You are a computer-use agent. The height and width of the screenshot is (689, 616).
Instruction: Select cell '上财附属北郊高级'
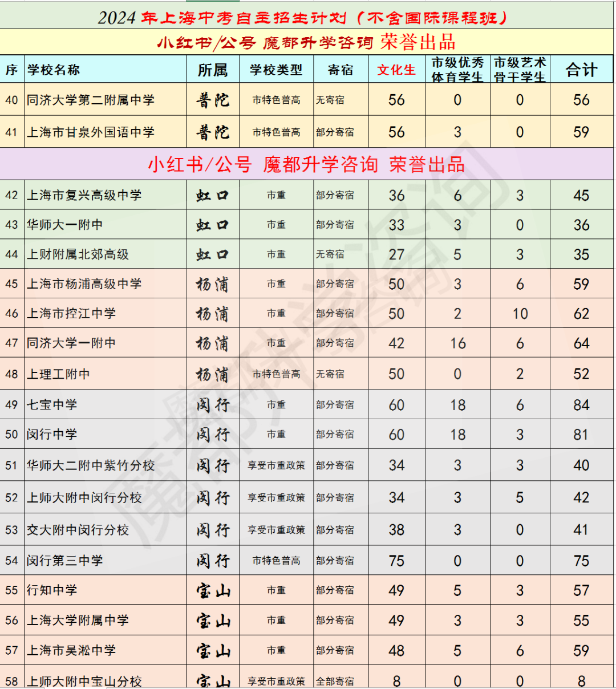click(106, 254)
